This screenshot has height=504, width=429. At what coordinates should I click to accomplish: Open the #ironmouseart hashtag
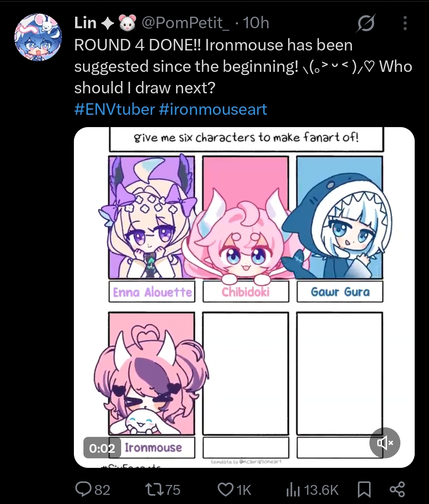213,109
